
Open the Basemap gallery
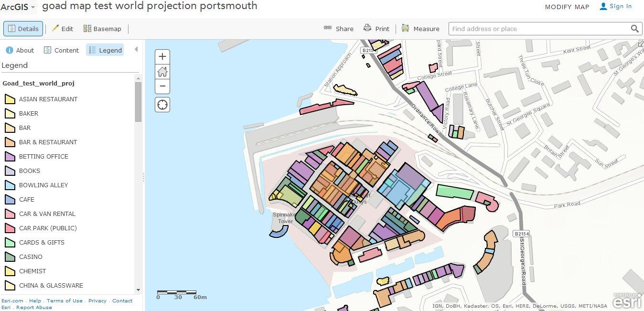pyautogui.click(x=102, y=29)
